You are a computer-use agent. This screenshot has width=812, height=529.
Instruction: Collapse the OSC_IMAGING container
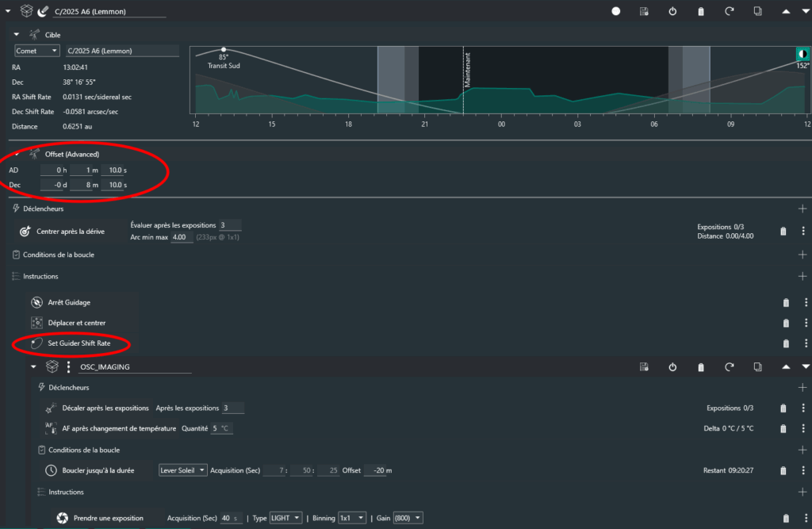coord(34,366)
